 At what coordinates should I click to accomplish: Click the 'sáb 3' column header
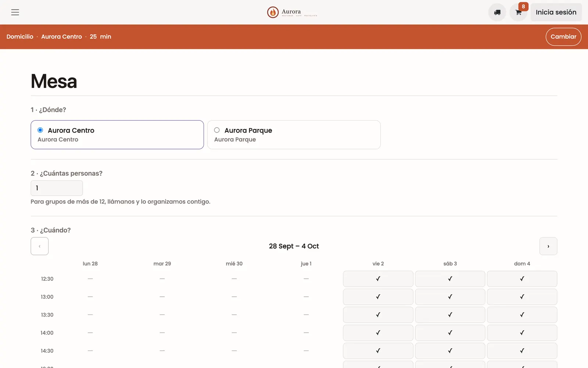(x=450, y=264)
